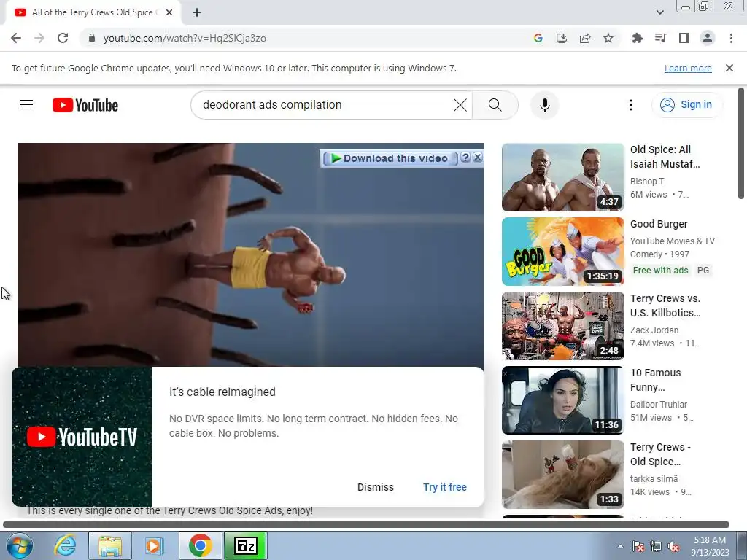Close the Download this video overlay
Image resolution: width=747 pixels, height=560 pixels.
(477, 157)
